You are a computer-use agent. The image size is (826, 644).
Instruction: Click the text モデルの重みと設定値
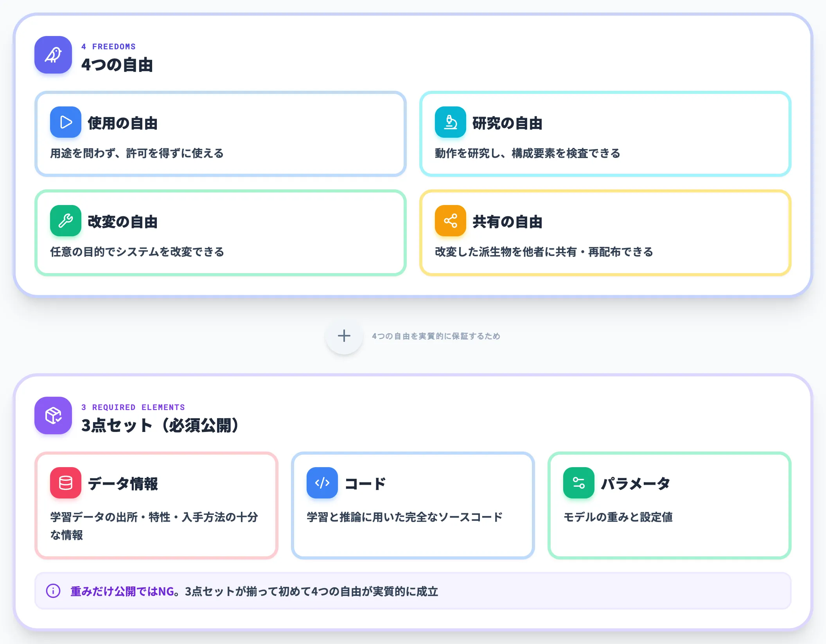[x=618, y=517]
